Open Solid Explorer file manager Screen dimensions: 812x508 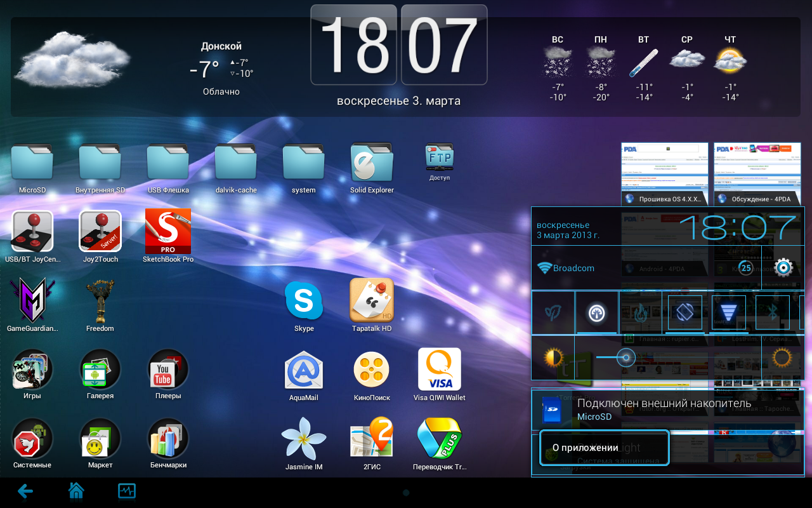pos(372,163)
